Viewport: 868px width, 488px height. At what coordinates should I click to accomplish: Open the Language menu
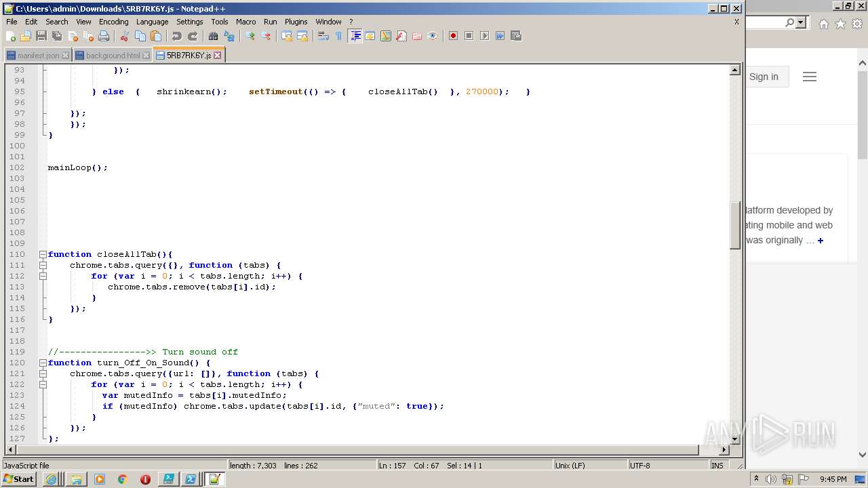[152, 22]
